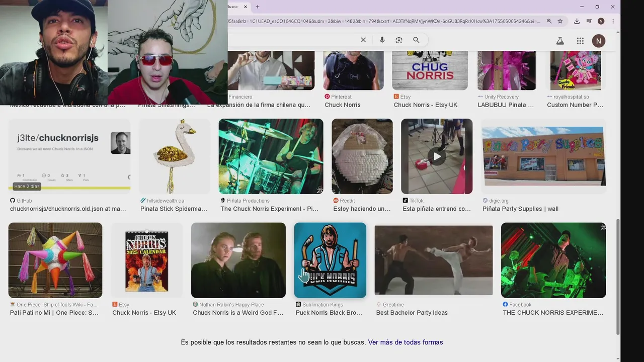Image resolution: width=644 pixels, height=362 pixels.
Task: Open the Chug Norris Etsy image
Action: [430, 70]
